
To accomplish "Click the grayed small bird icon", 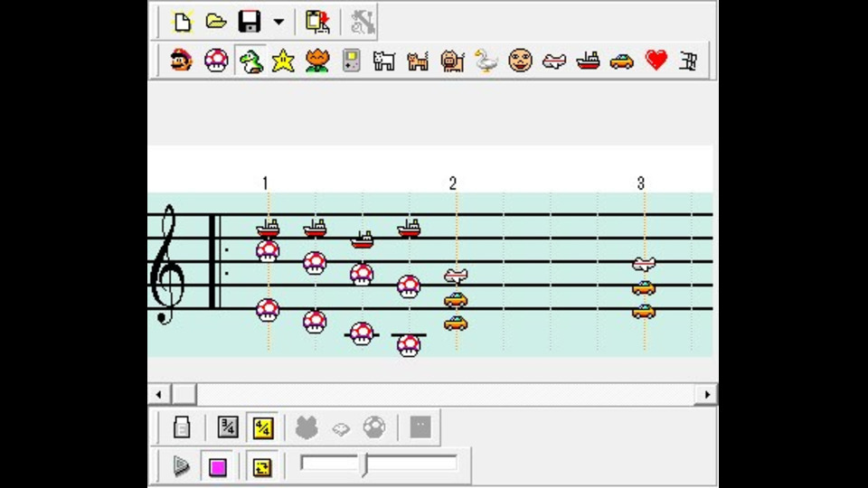I will click(x=341, y=428).
